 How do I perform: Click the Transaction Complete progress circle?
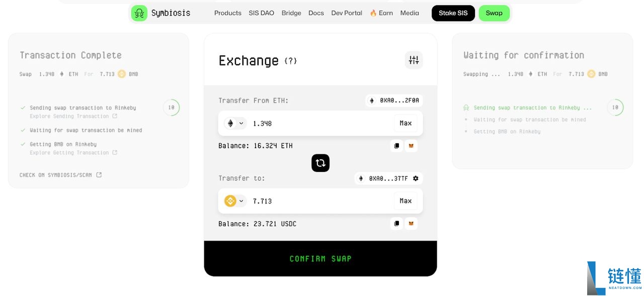click(x=171, y=108)
